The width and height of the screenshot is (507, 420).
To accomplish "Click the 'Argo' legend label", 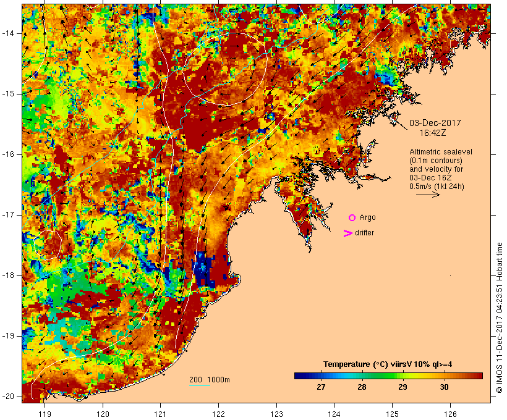I will point(367,217).
